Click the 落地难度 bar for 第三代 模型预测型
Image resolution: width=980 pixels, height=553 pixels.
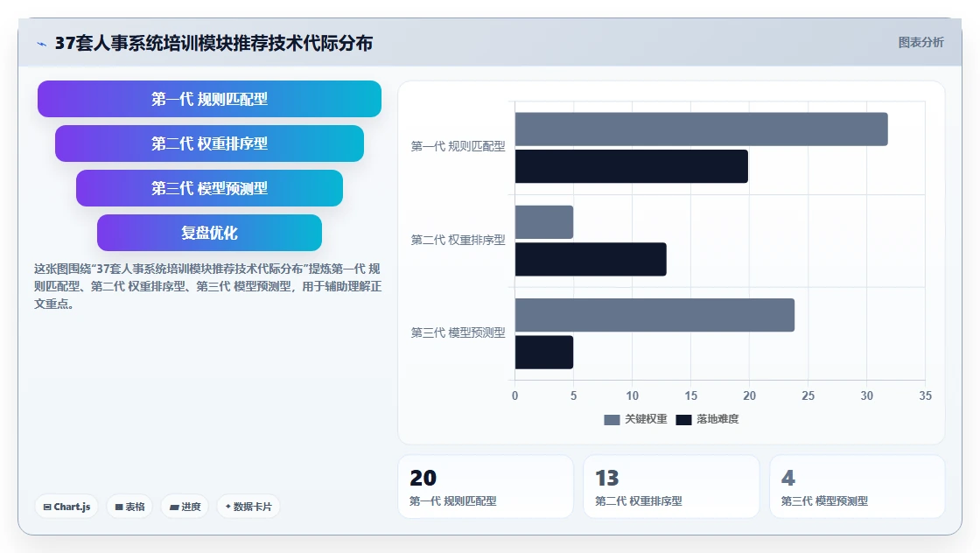pos(543,353)
